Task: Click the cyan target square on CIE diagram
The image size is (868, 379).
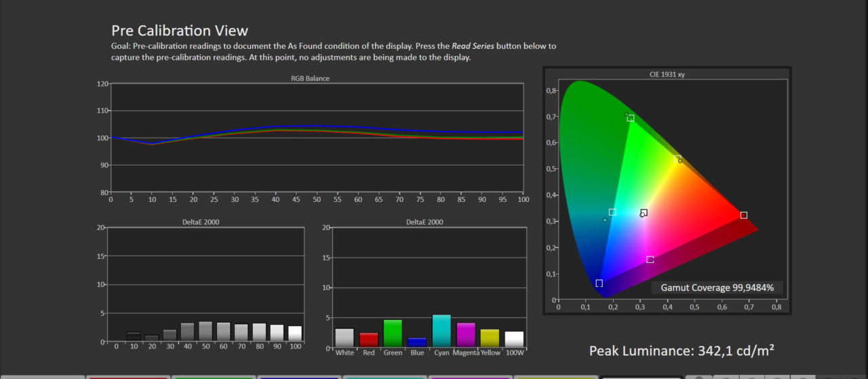Action: click(x=612, y=212)
